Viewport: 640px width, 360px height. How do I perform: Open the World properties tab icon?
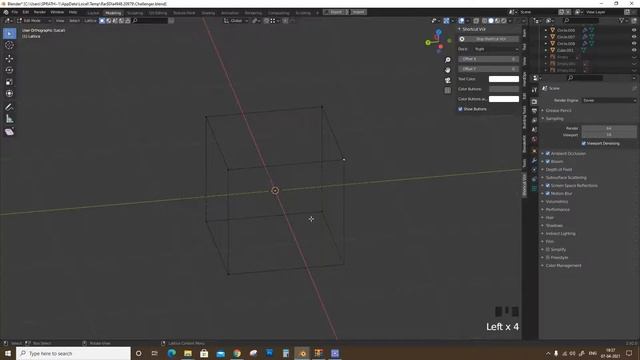coord(534,140)
